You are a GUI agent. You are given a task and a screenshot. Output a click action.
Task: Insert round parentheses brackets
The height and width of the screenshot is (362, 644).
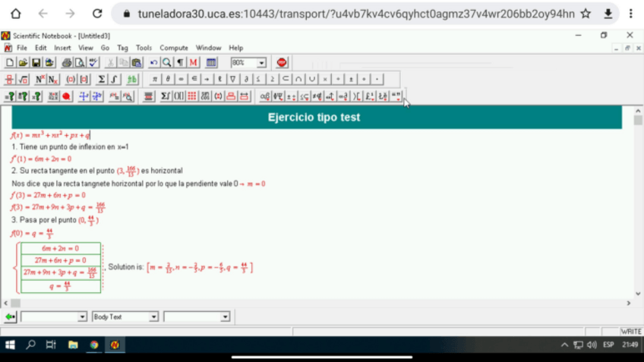(x=71, y=79)
